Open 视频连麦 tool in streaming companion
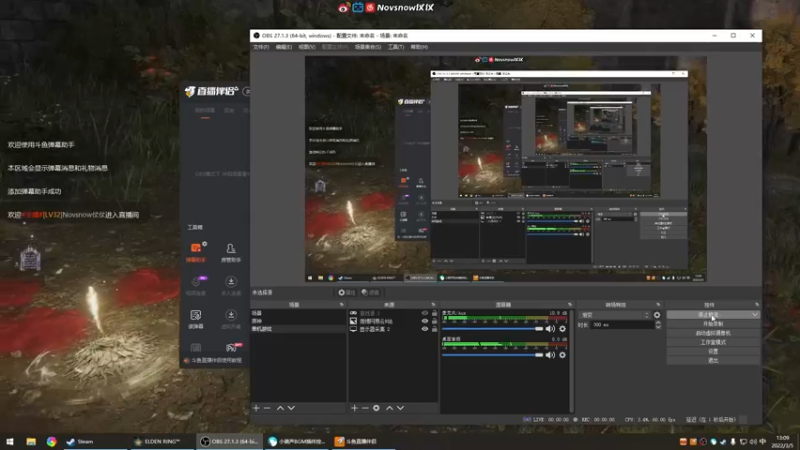The width and height of the screenshot is (800, 450). (196, 285)
